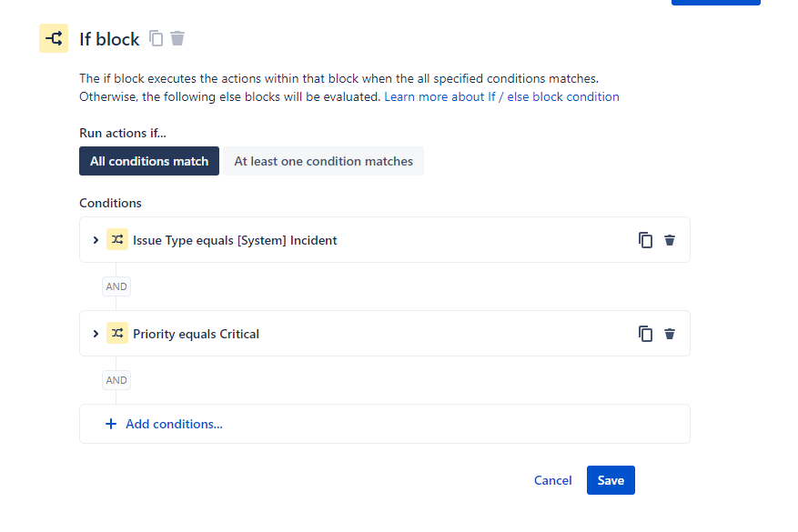Image resolution: width=798 pixels, height=532 pixels.
Task: Click the first AND connector label
Action: click(x=116, y=286)
